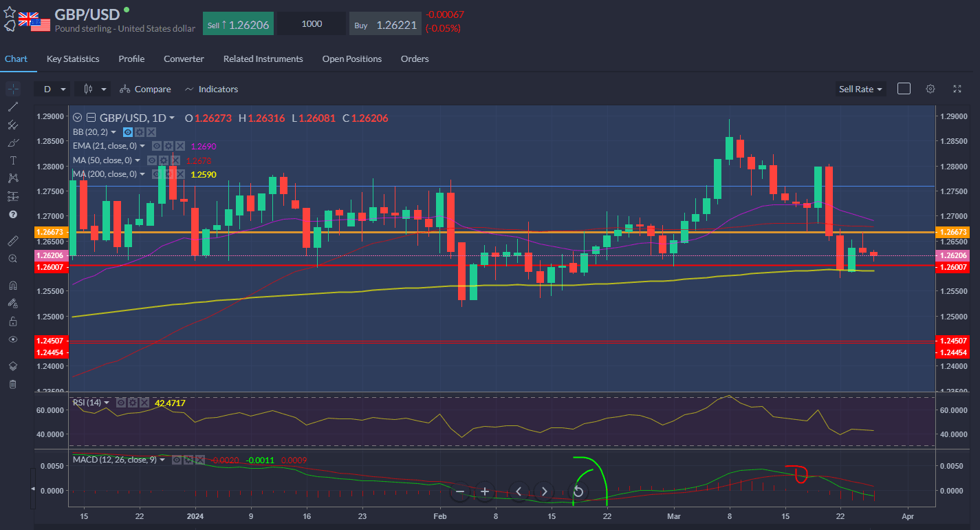Toggle EMA (21) indicator visibility

click(157, 146)
